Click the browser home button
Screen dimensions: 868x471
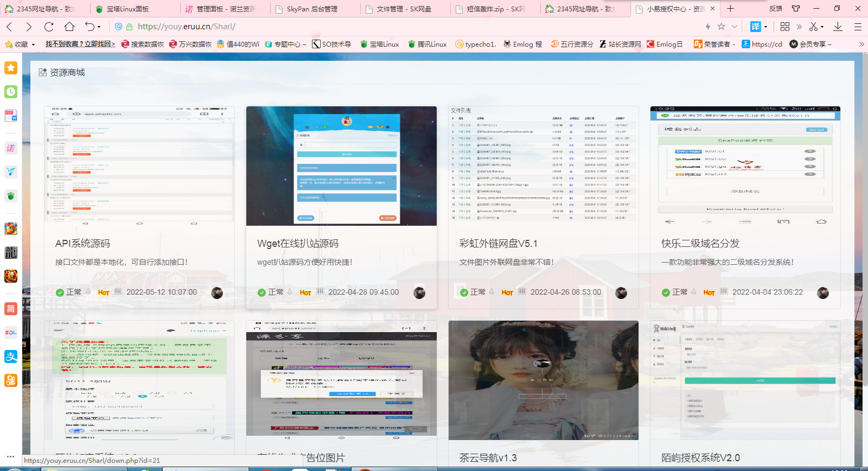click(x=69, y=27)
